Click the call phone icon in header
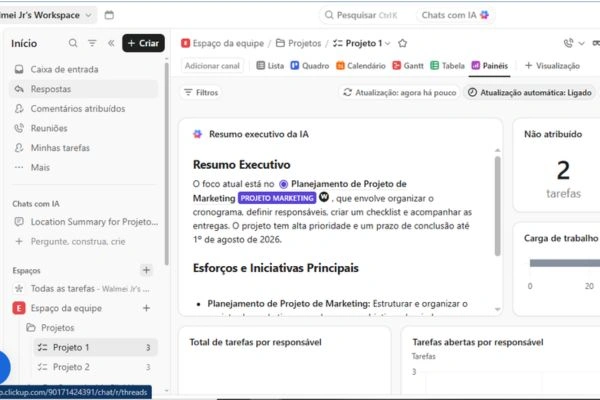Viewport: 600px width, 400px height. (x=568, y=43)
